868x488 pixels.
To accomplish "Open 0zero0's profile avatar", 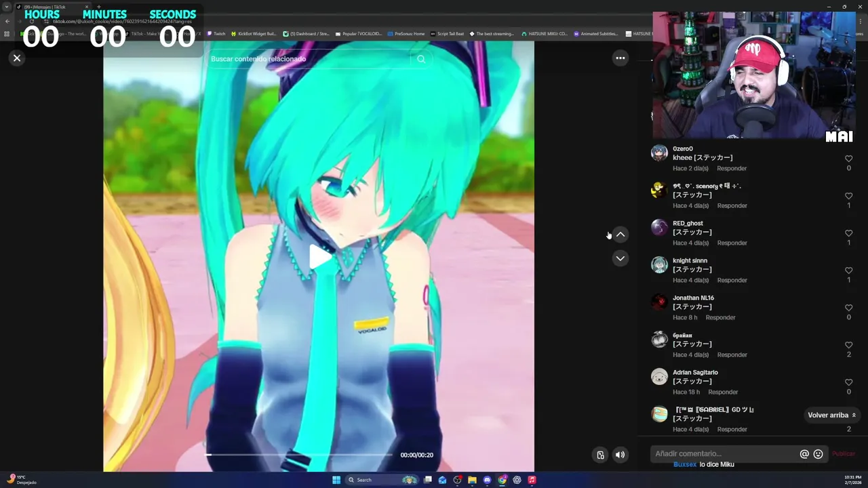I will [659, 152].
